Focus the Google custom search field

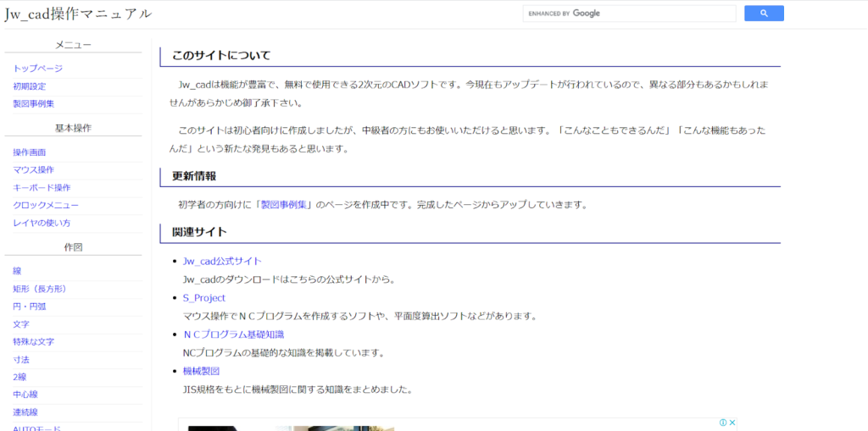(630, 14)
